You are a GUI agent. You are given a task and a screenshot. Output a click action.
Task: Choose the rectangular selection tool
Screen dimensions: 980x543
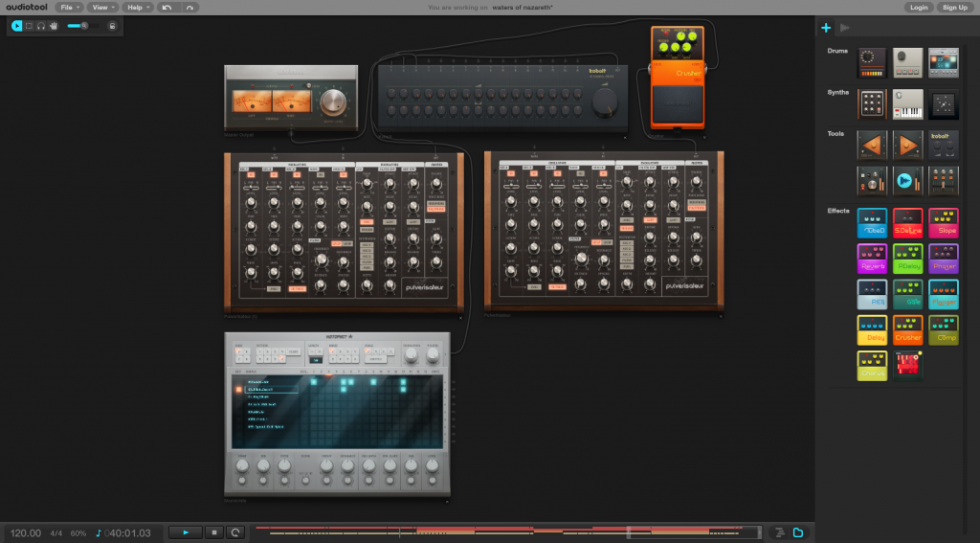pyautogui.click(x=29, y=26)
